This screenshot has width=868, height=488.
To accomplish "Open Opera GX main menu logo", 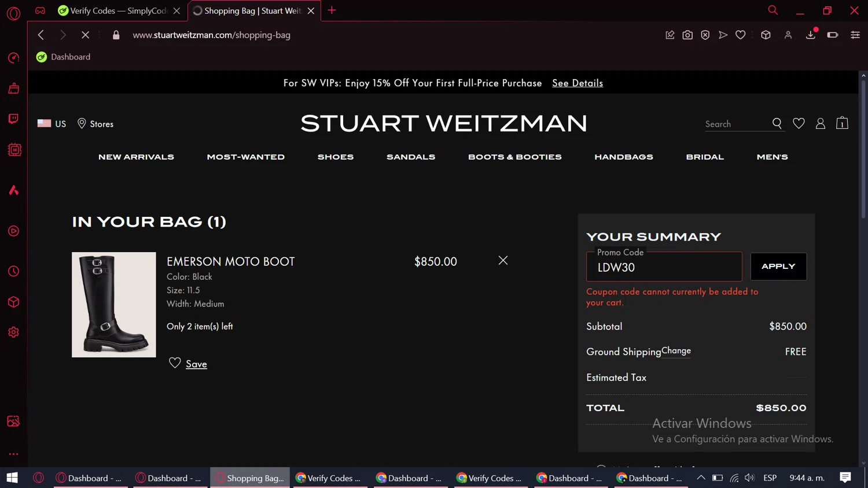I will tap(13, 13).
